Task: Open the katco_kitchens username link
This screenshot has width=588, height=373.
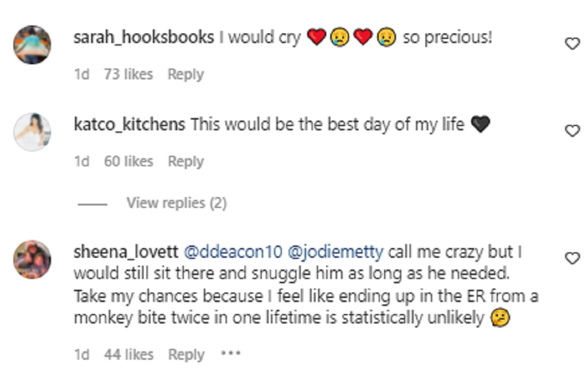Action: tap(129, 124)
